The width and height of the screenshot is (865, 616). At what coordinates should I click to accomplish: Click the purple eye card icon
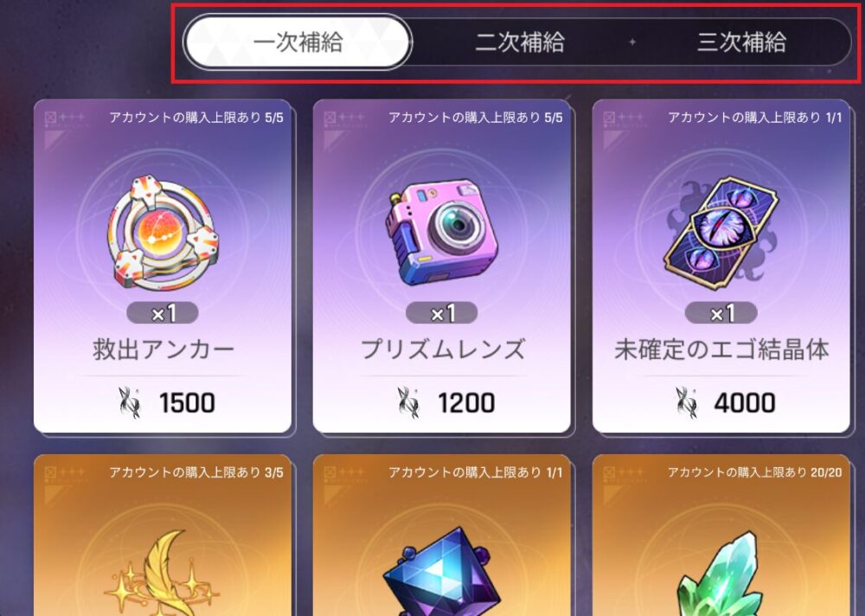coord(721,234)
